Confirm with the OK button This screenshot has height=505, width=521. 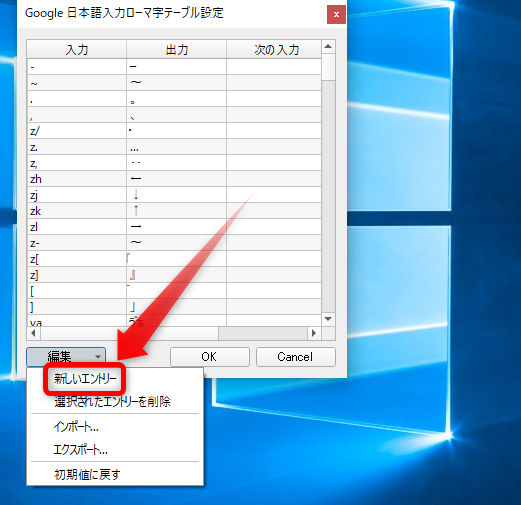[210, 357]
